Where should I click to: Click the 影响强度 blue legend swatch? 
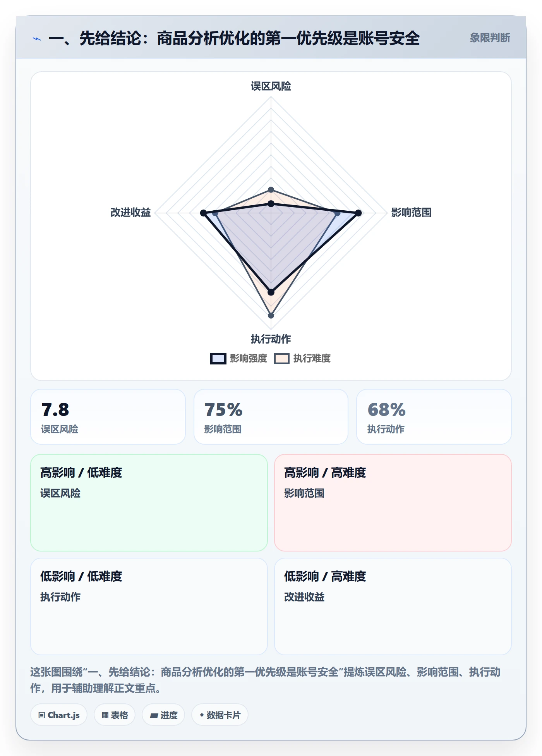coord(218,359)
